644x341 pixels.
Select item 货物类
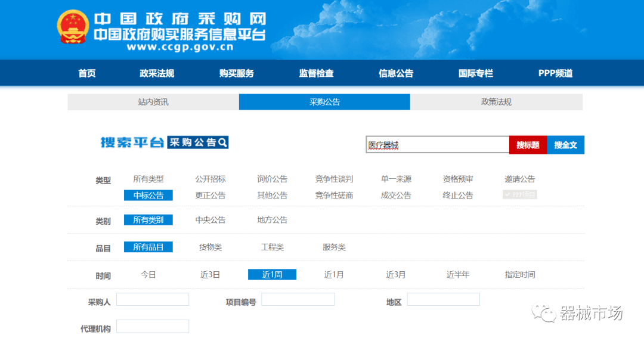coord(210,247)
